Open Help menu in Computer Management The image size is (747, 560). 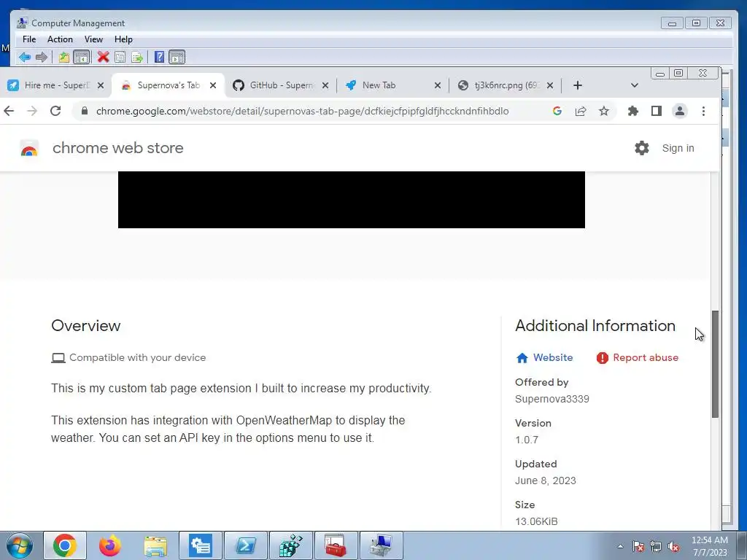point(123,39)
